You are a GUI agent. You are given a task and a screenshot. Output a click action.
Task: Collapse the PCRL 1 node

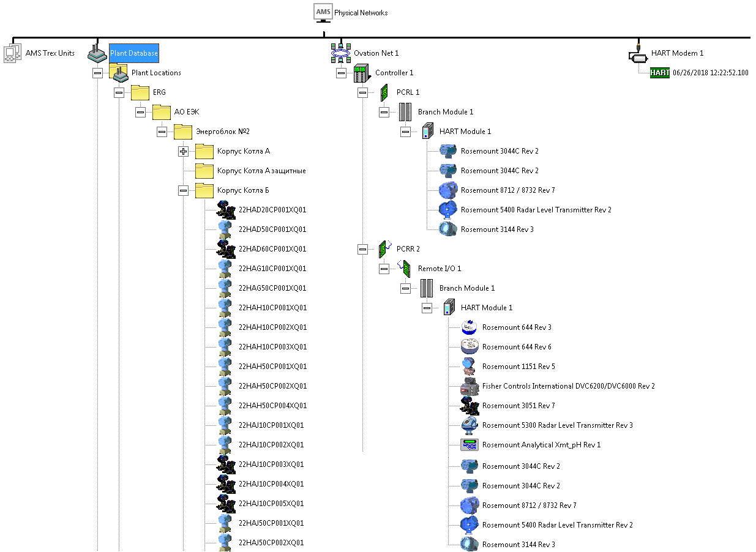click(362, 92)
